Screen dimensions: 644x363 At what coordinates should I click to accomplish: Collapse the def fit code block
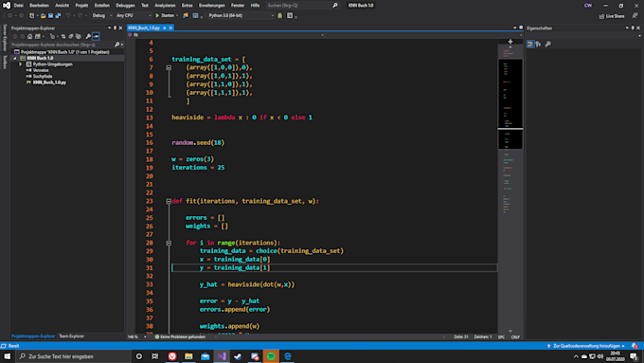[169, 202]
